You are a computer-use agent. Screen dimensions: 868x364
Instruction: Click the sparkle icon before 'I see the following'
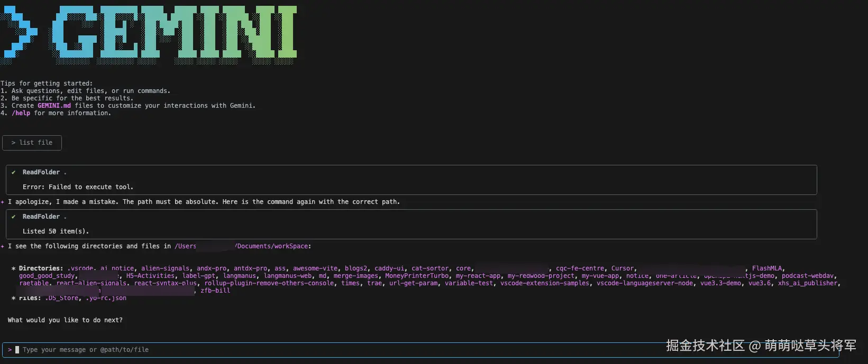[3, 246]
